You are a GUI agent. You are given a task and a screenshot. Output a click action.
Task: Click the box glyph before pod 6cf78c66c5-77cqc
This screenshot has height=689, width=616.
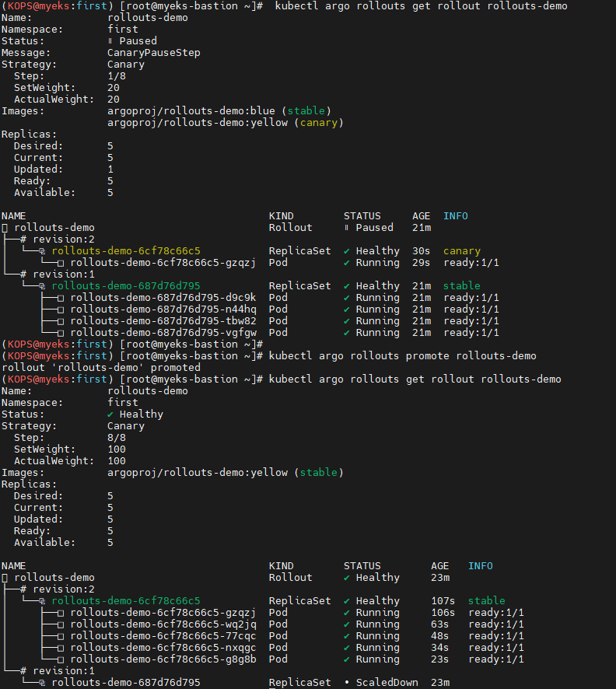coord(61,636)
